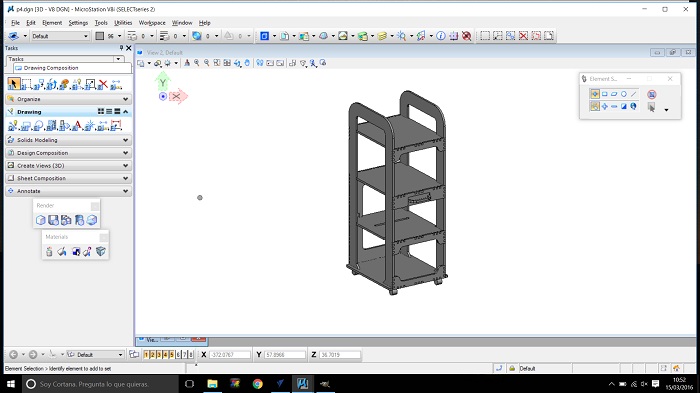Click the Level Display stacked layers icon

tap(383, 36)
